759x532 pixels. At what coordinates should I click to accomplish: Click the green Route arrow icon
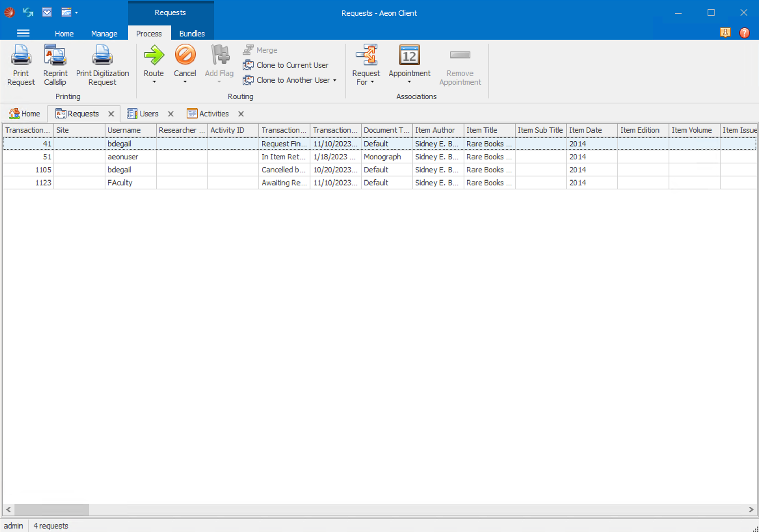click(154, 55)
